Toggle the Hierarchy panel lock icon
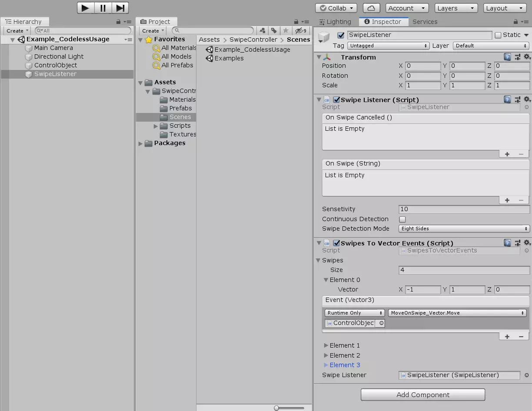The image size is (532, 411). [x=119, y=22]
